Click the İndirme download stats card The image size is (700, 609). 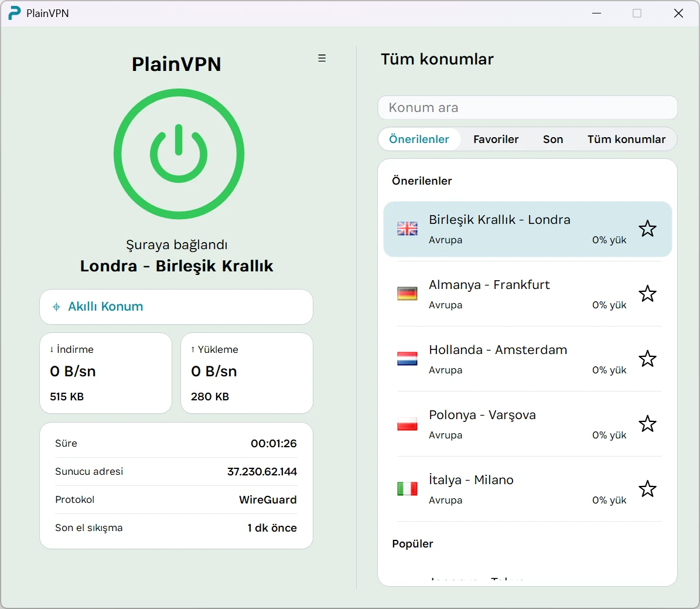pos(106,373)
